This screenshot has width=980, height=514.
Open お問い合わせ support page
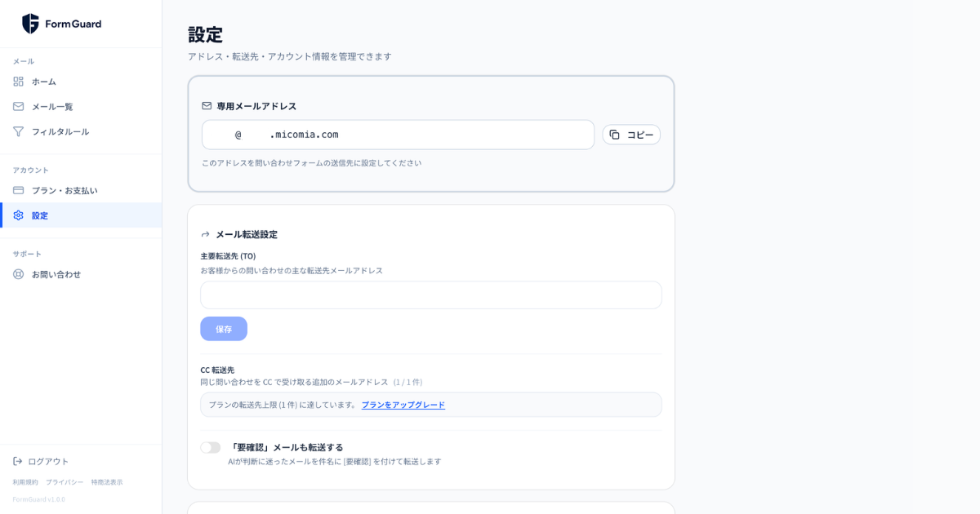81,274
